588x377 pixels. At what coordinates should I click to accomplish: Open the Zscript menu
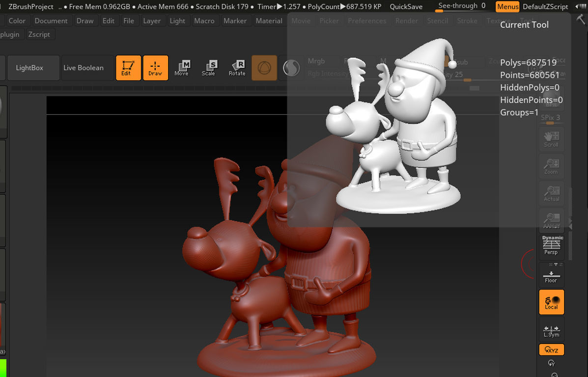coord(39,34)
